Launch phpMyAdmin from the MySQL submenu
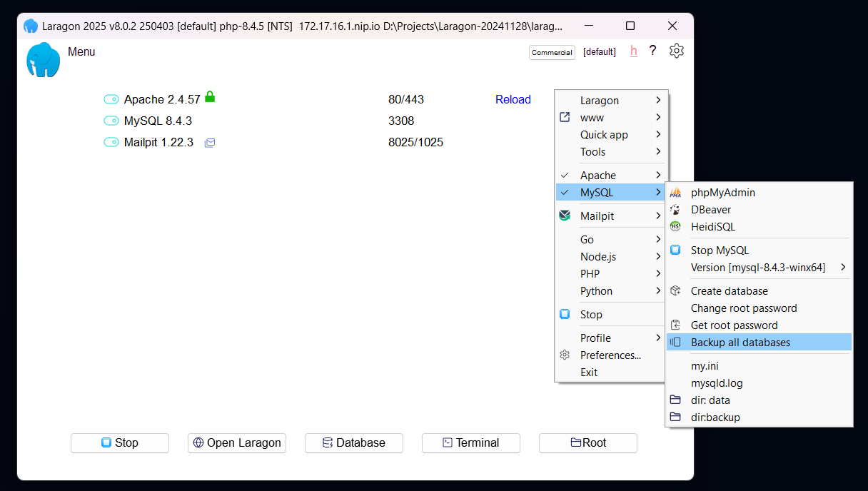868x491 pixels. (x=722, y=193)
